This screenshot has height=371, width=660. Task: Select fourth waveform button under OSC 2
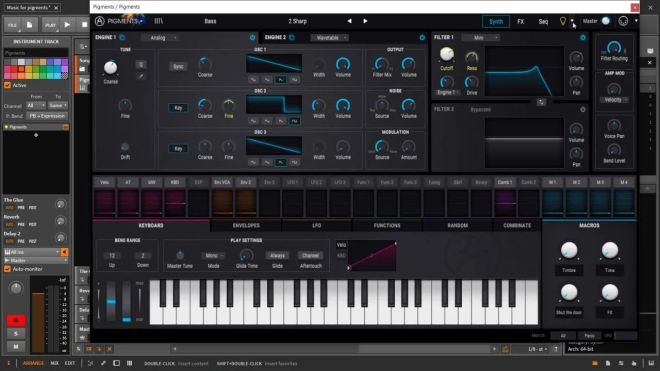click(x=294, y=121)
